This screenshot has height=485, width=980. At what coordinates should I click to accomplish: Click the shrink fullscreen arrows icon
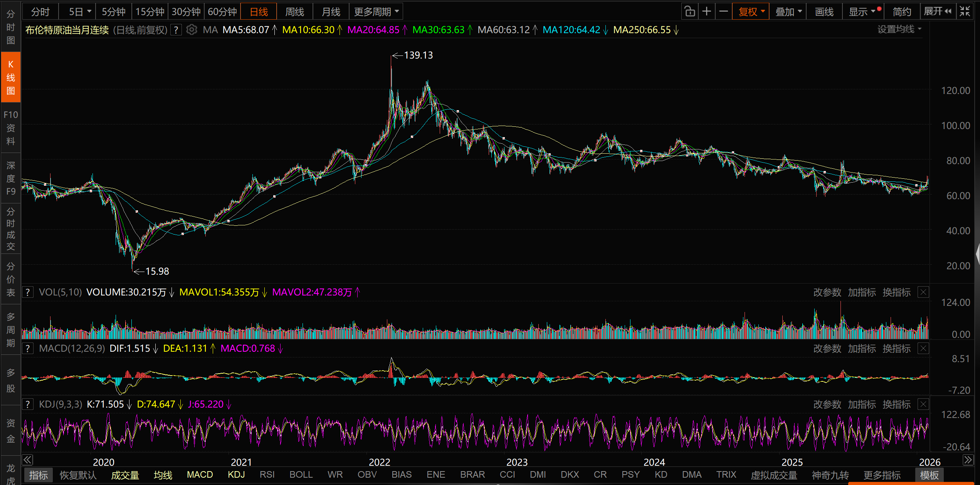tap(965, 12)
